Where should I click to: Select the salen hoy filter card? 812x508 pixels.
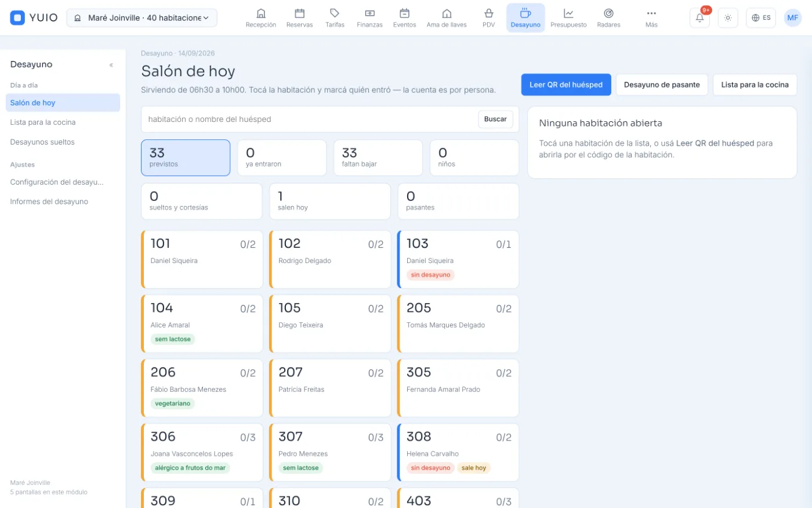pos(330,201)
